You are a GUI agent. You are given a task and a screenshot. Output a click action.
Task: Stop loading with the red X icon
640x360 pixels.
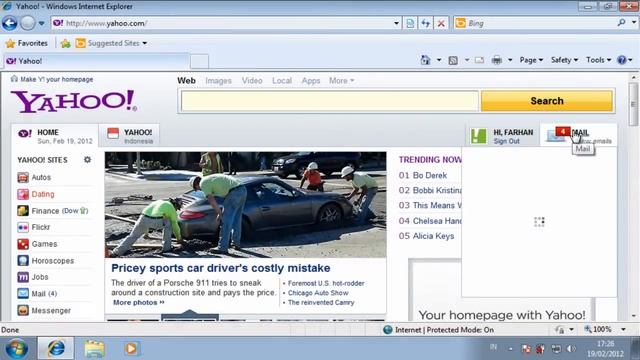coord(441,23)
